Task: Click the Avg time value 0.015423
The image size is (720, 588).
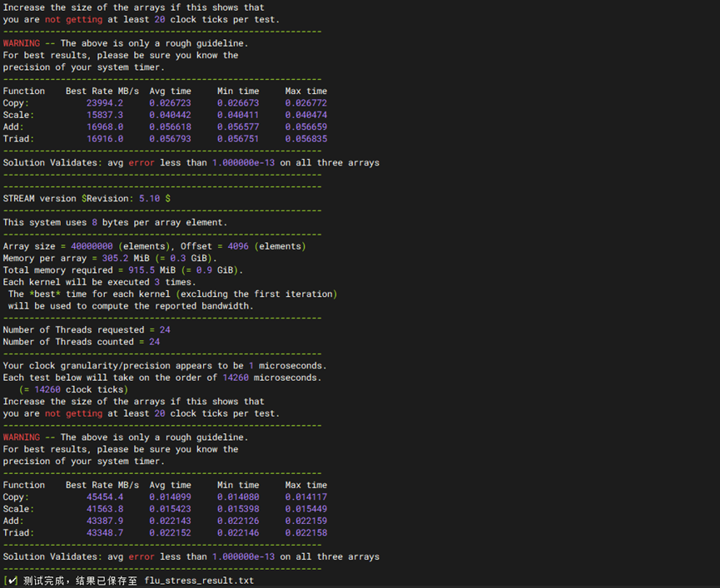Action: tap(170, 509)
